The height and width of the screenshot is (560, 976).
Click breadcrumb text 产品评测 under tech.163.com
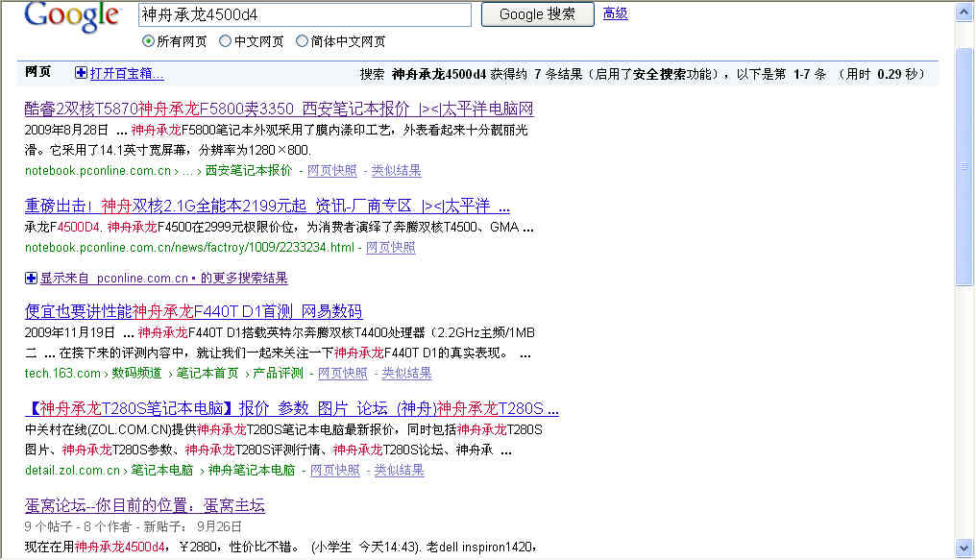tap(278, 373)
